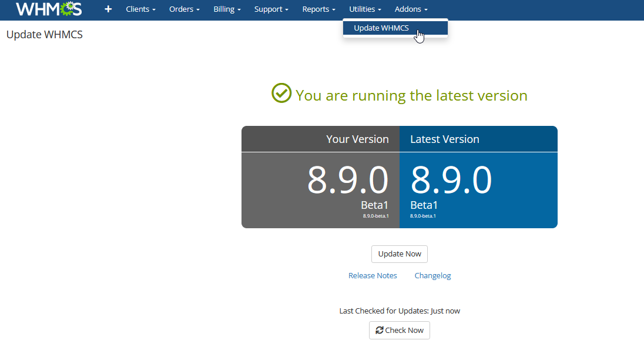This screenshot has height=360, width=644.
Task: Click the Update Now button
Action: (400, 254)
